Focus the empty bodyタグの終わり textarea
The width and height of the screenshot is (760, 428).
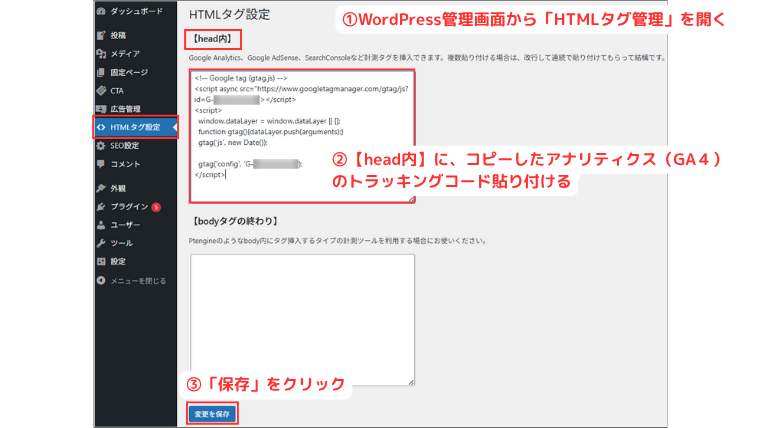(302, 320)
